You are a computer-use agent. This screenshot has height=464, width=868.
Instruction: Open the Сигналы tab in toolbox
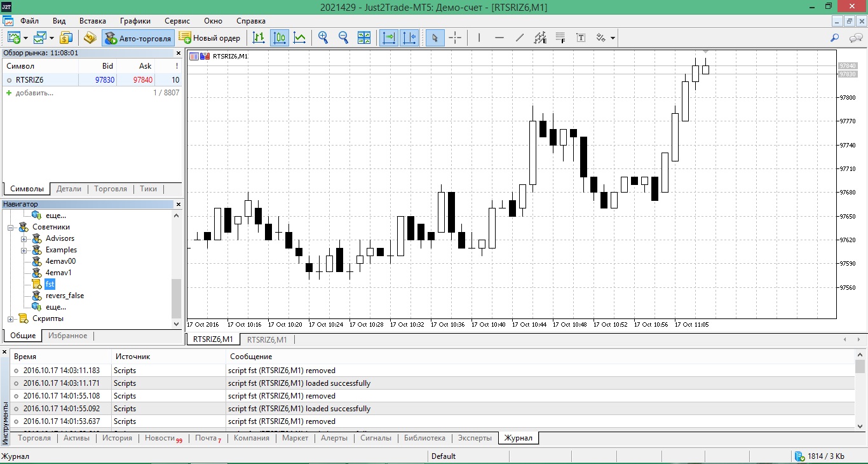(376, 438)
